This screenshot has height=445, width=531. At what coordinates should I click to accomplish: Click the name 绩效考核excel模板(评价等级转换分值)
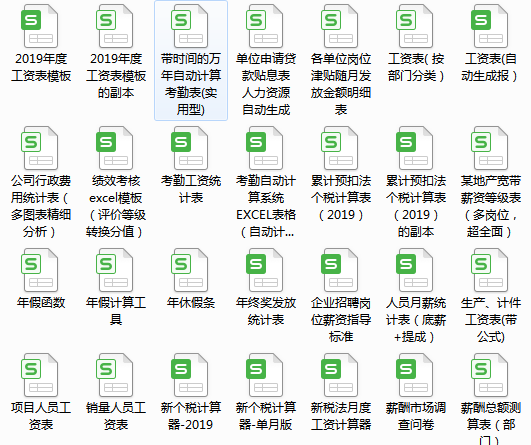116,206
